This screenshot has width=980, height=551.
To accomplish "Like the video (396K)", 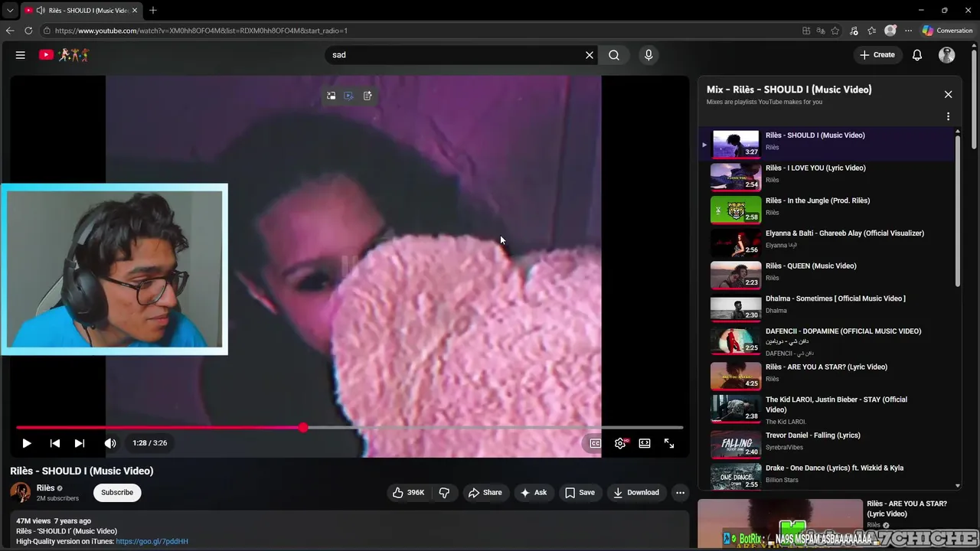I will (409, 492).
